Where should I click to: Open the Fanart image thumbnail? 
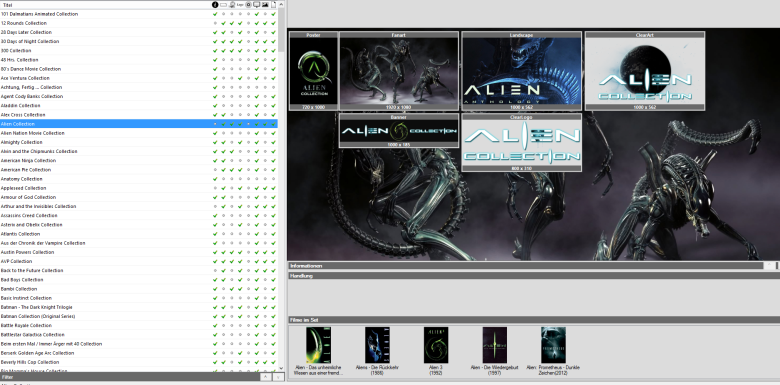point(399,71)
